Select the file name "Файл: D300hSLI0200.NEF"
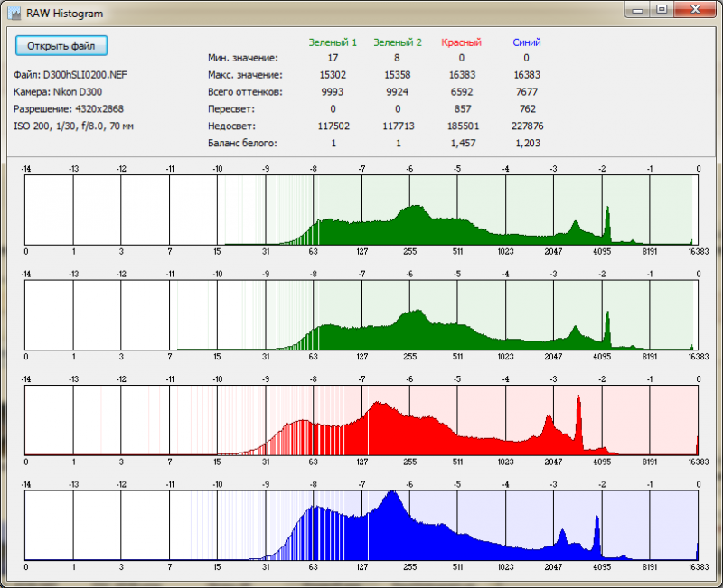This screenshot has height=588, width=723. [x=70, y=75]
